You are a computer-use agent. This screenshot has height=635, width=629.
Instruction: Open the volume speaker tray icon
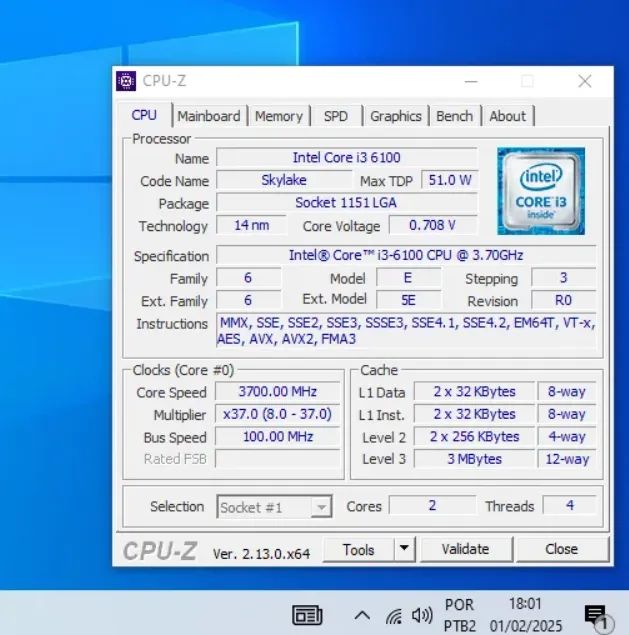tap(422, 616)
